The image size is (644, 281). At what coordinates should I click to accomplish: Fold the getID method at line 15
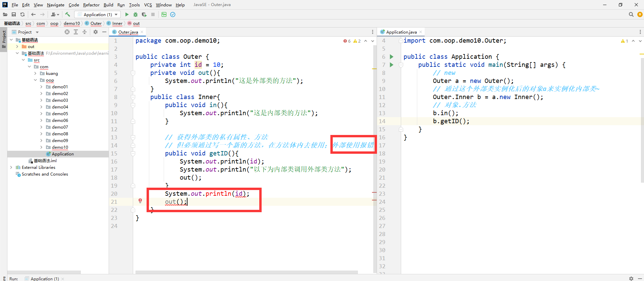click(x=133, y=154)
